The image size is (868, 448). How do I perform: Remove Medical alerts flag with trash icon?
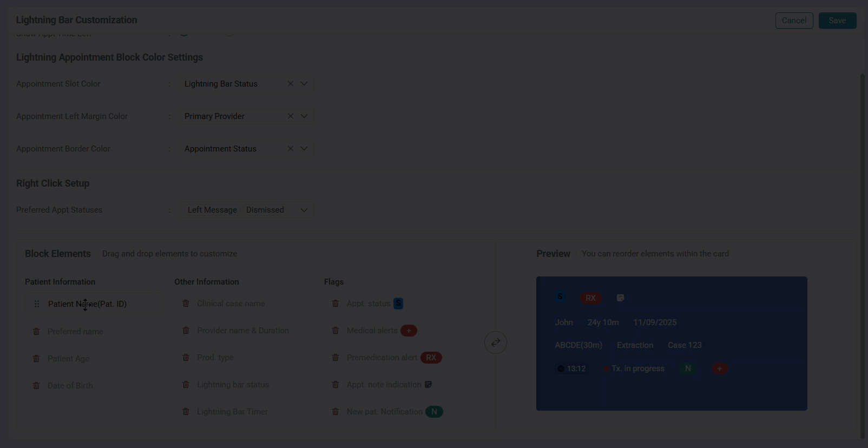335,330
